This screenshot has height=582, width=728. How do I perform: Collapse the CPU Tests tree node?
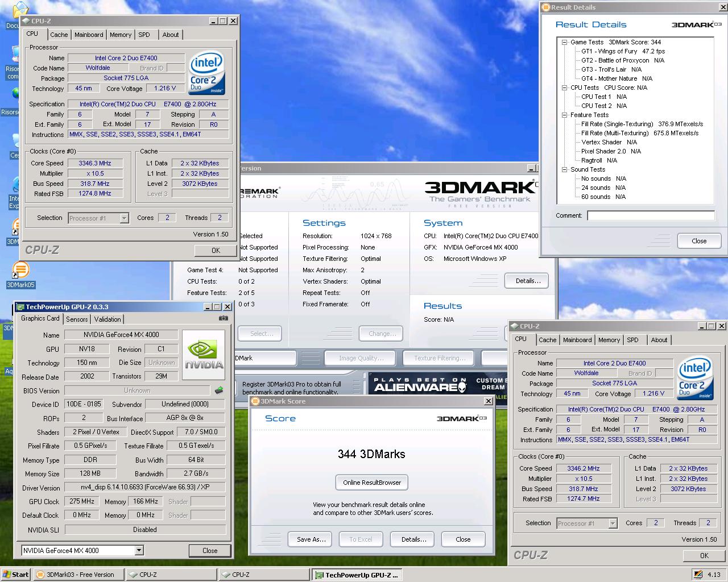(565, 88)
